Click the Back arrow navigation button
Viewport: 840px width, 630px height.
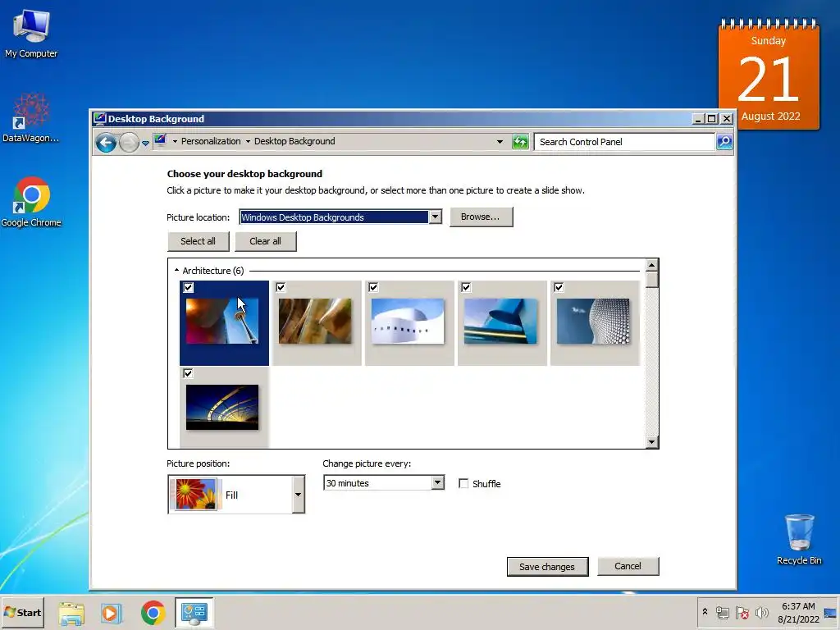pos(106,143)
